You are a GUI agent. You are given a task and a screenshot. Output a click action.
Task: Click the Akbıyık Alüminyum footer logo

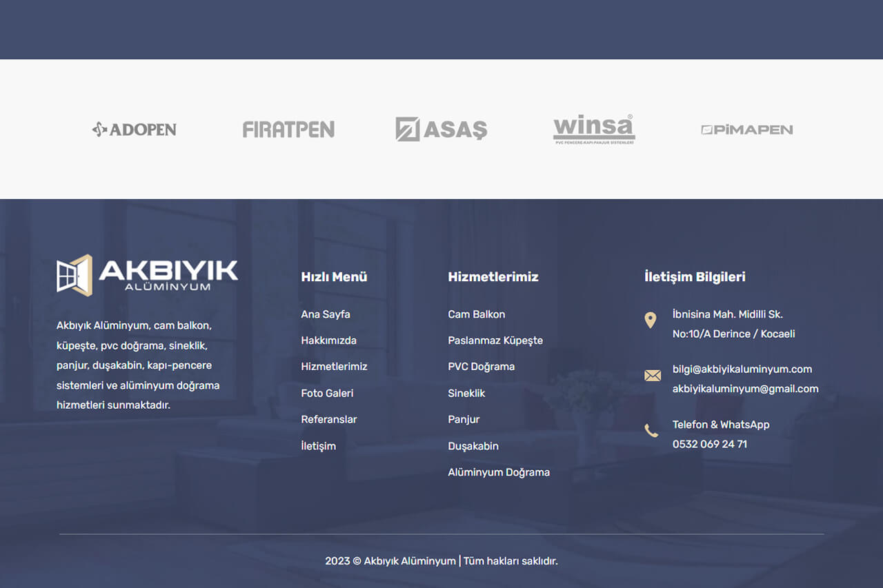point(147,275)
